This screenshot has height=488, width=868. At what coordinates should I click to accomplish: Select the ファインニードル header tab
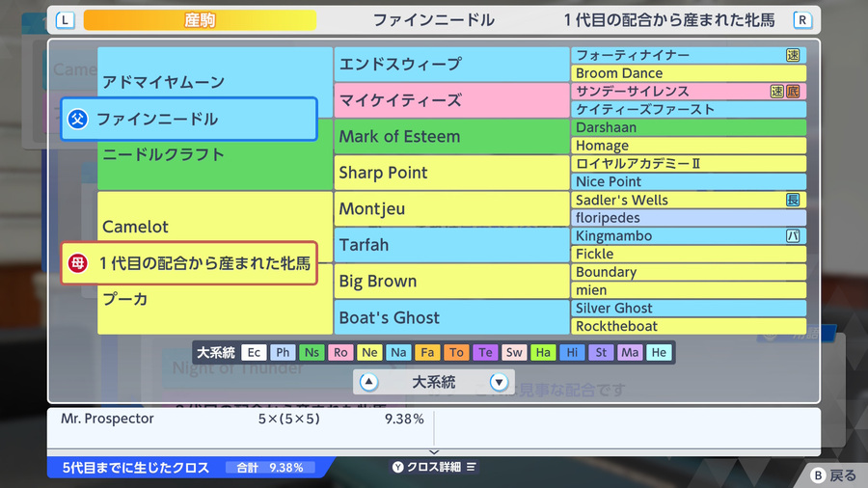(433, 20)
